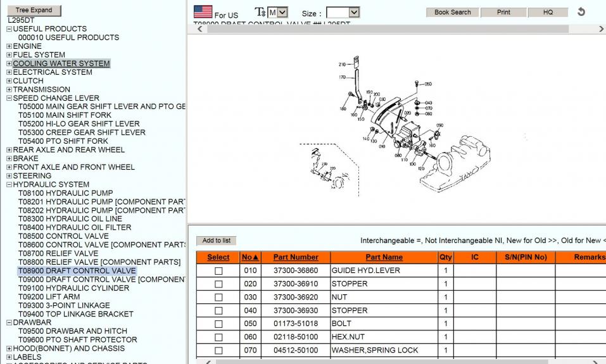This screenshot has height=364, width=606.
Task: Click the undo/back arrow icon
Action: click(581, 12)
